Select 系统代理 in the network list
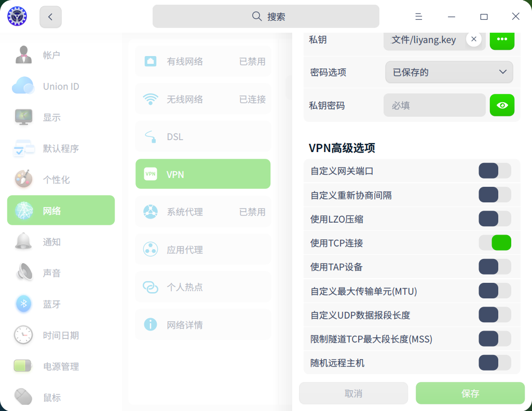This screenshot has width=532, height=411. tap(203, 212)
